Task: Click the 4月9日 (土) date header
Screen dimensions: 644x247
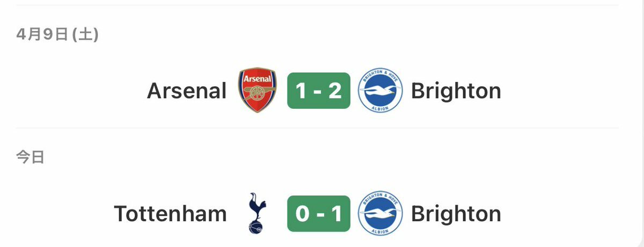Action: [57, 34]
